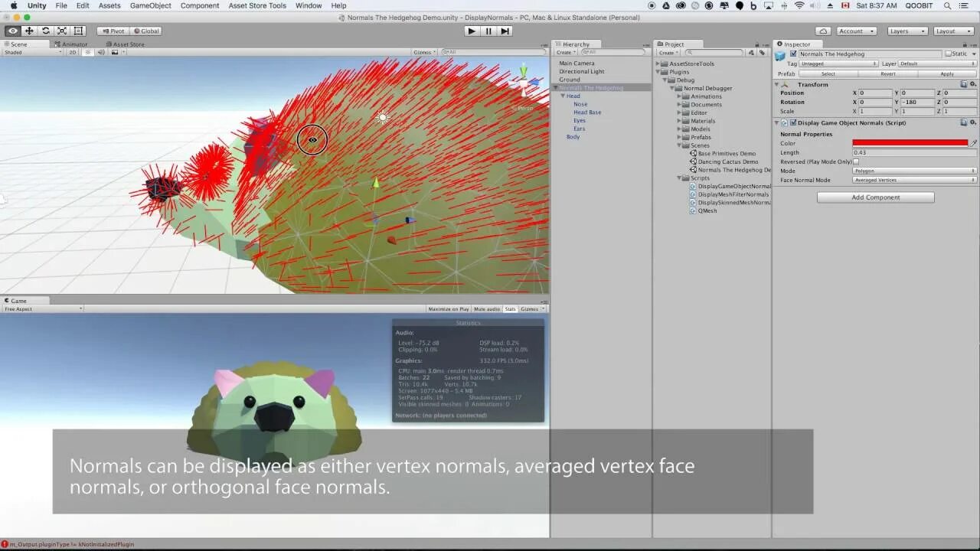Toggle scene audio speaker icon
This screenshot has width=980, height=551.
[102, 52]
